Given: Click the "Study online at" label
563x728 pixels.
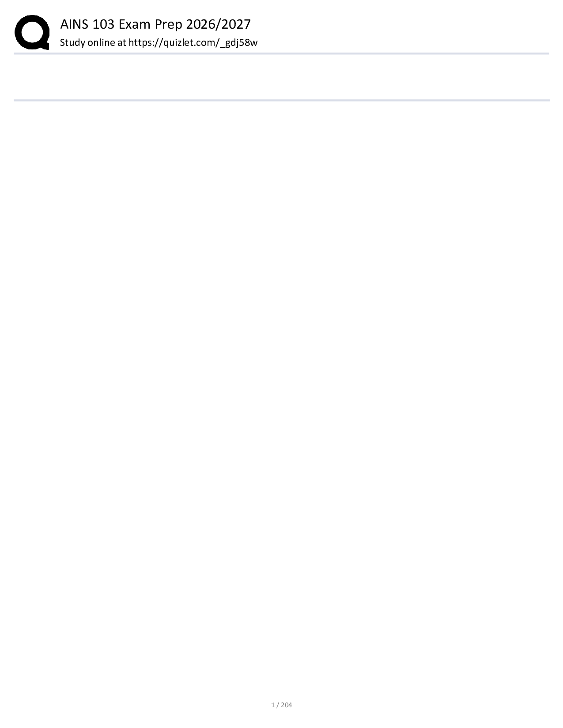Looking at the screenshot, I should (93, 43).
